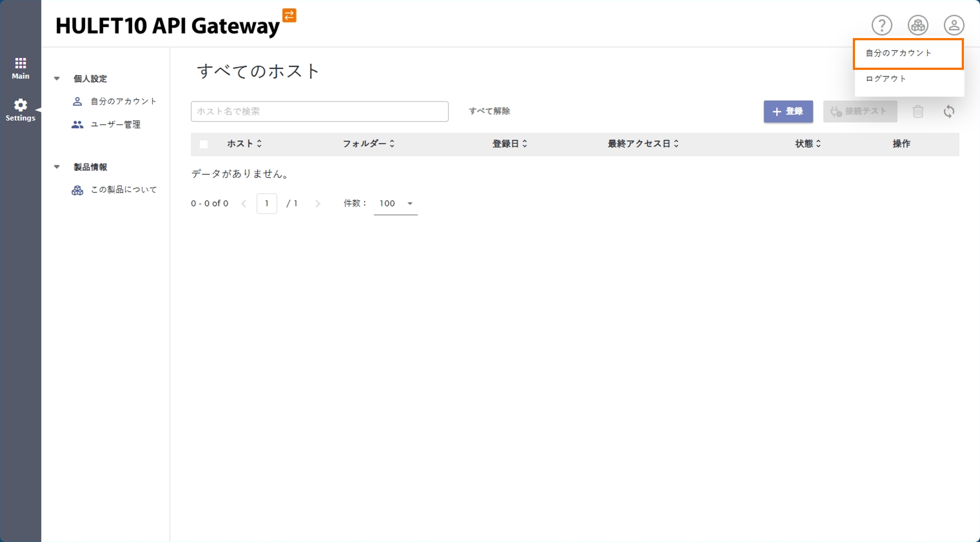Viewport: 980px width, 542px height.
Task: Open the 件数 100 page size dropdown
Action: coord(396,203)
